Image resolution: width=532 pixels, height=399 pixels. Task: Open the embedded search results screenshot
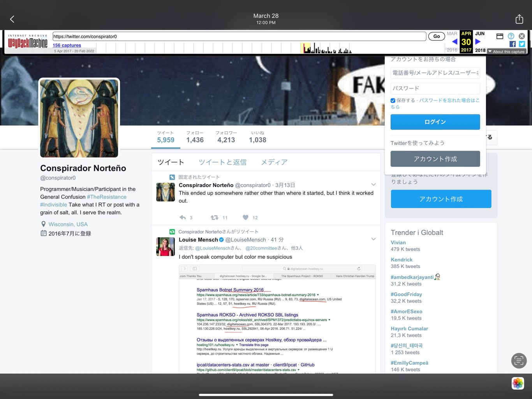(x=277, y=319)
